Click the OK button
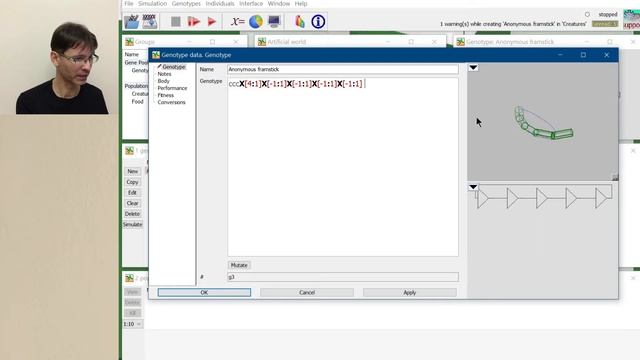Image resolution: width=640 pixels, height=360 pixels. point(204,292)
